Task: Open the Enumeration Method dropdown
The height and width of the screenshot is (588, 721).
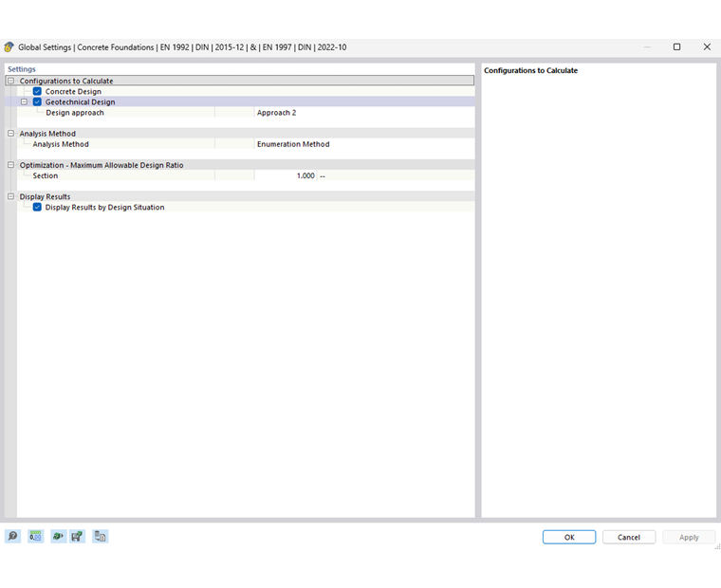Action: coord(364,144)
